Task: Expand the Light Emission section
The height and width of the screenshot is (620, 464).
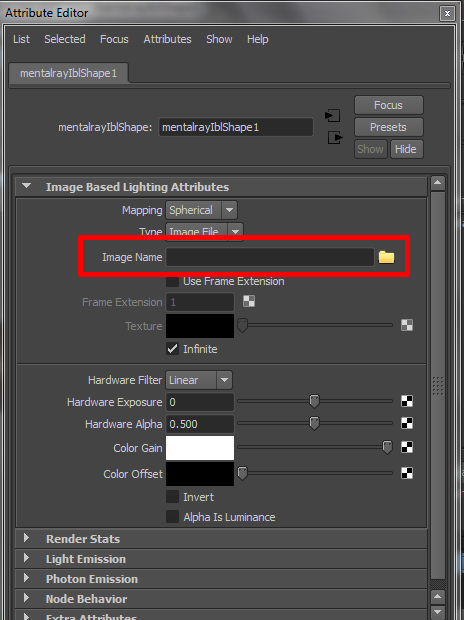Action: 27,558
